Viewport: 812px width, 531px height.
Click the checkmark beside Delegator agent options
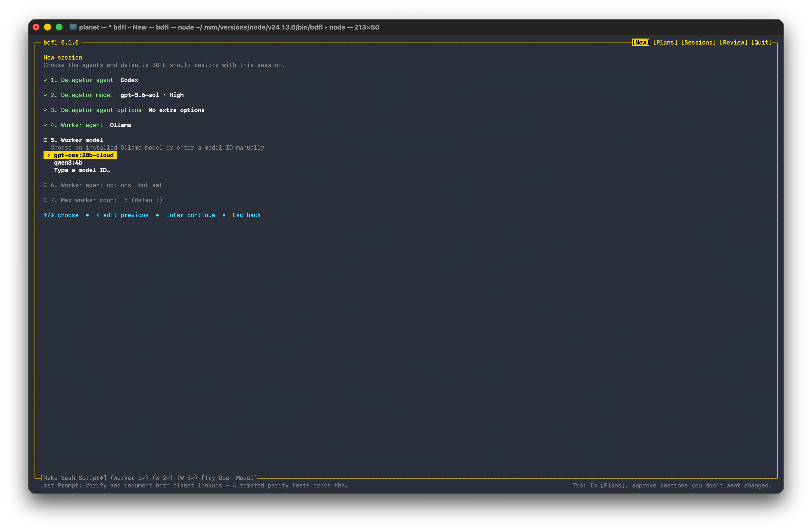tap(45, 110)
